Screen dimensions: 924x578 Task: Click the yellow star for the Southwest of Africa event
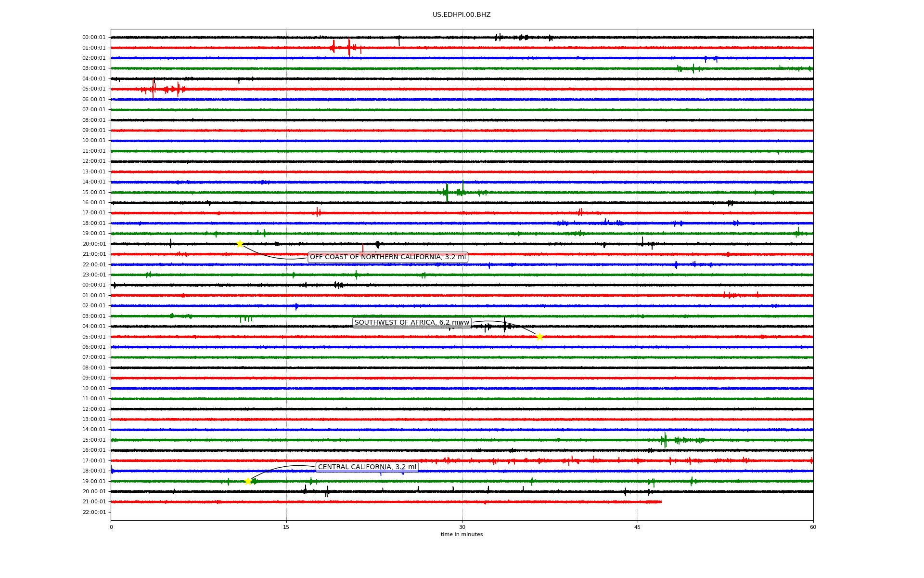pos(539,337)
